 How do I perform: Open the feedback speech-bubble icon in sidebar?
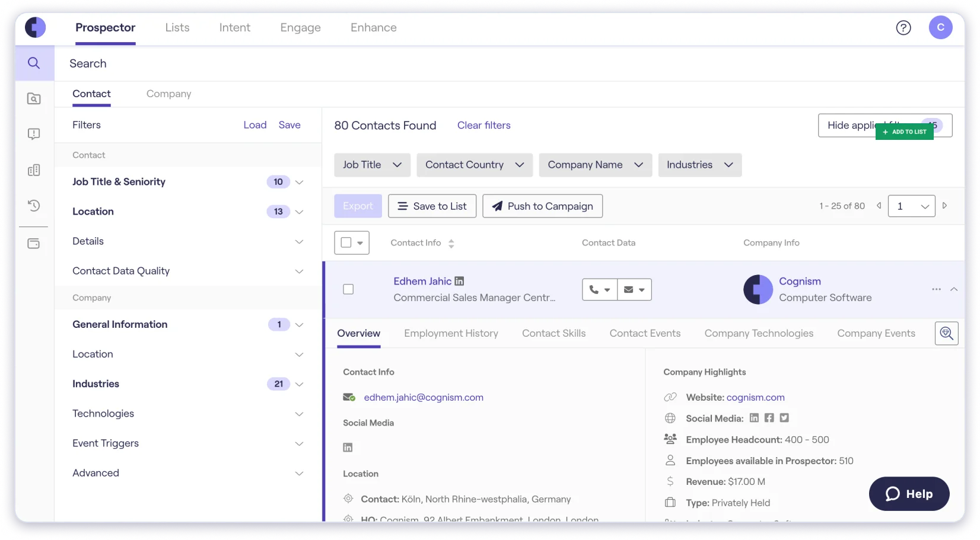coord(34,134)
